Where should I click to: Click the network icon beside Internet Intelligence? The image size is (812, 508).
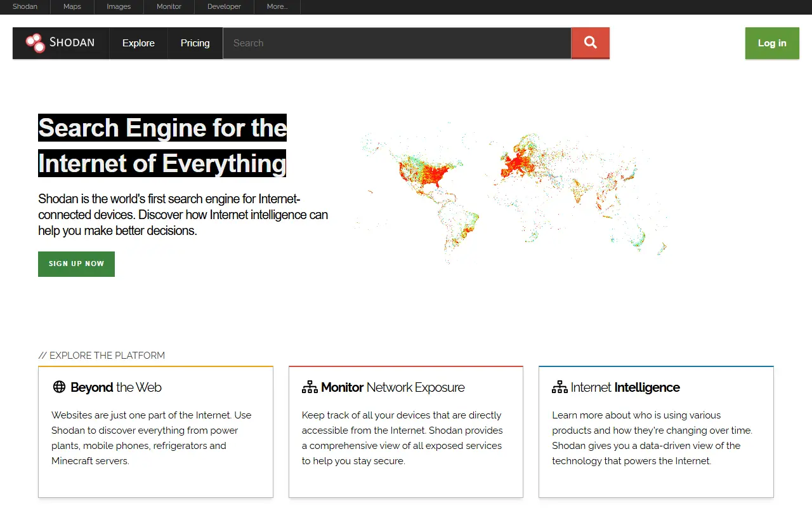[x=560, y=387]
